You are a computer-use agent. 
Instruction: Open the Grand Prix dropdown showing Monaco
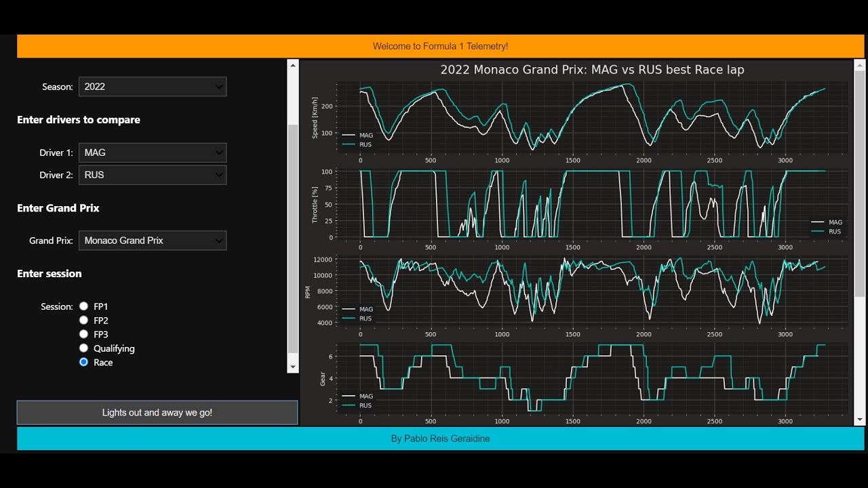pos(153,241)
